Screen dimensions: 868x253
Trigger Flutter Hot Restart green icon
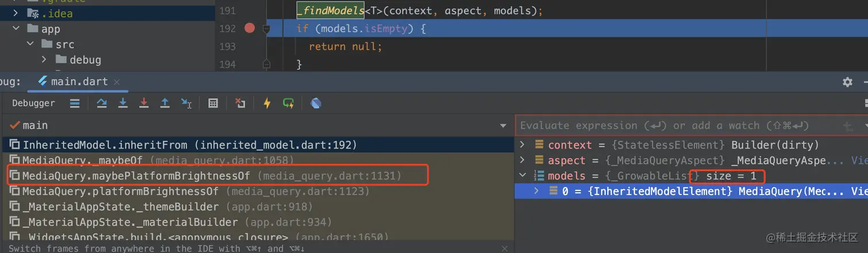point(288,103)
